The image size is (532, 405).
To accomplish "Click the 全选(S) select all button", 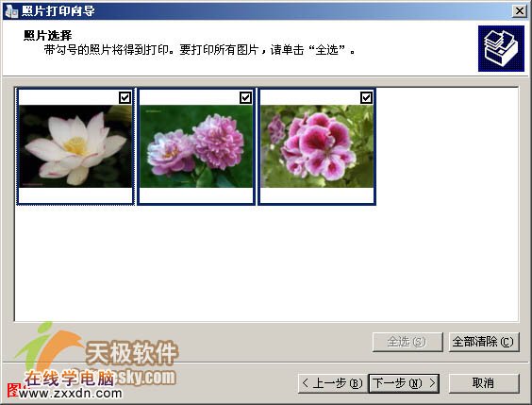I will (x=407, y=342).
